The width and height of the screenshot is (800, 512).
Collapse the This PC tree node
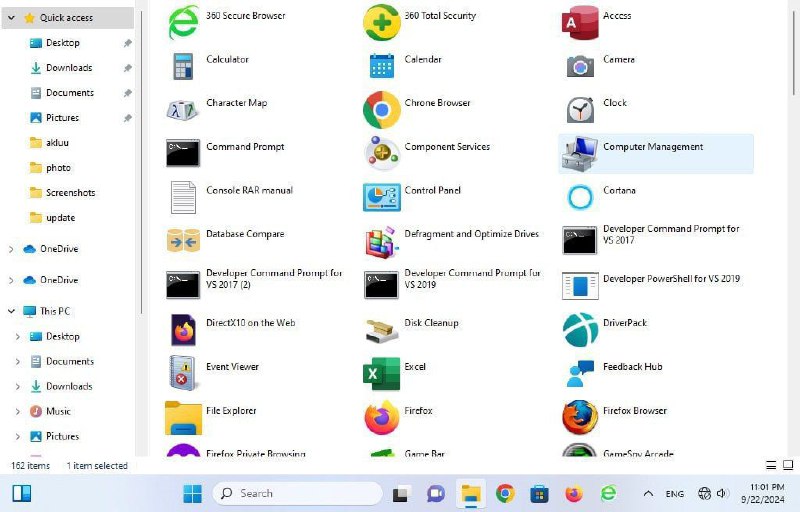click(x=11, y=311)
